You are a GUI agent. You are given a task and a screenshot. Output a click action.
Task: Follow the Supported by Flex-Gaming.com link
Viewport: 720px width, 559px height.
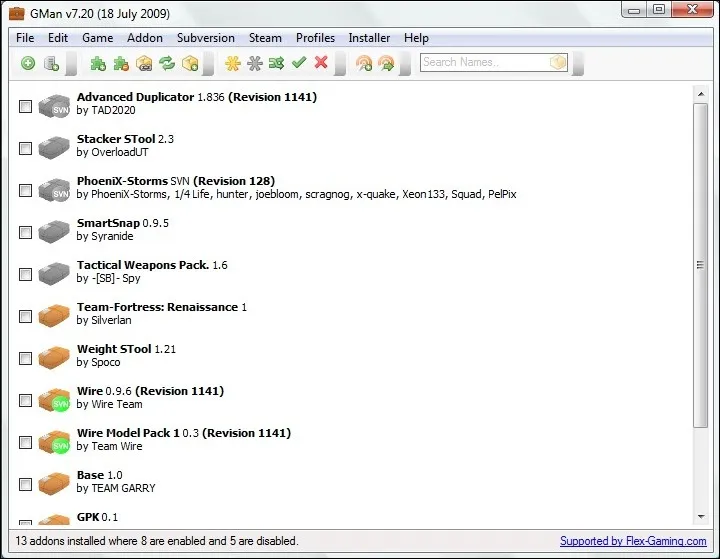[632, 541]
